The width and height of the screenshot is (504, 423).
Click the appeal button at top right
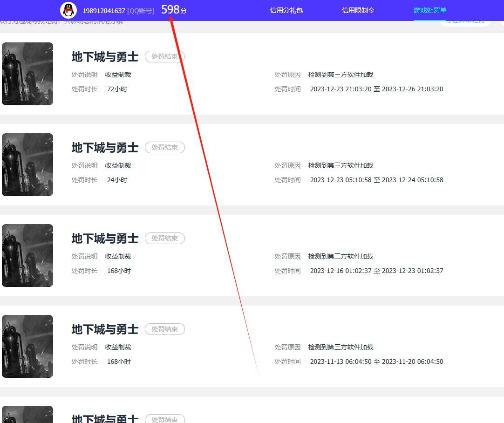pos(465,22)
